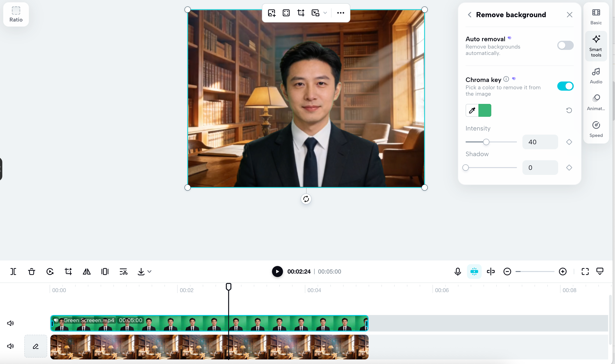Enable the Auto removal toggle
Screen dimensions: 615x364
pyautogui.click(x=565, y=45)
